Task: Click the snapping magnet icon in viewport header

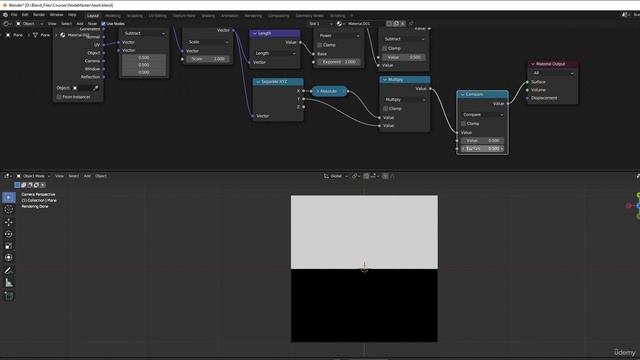Action: 367,176
